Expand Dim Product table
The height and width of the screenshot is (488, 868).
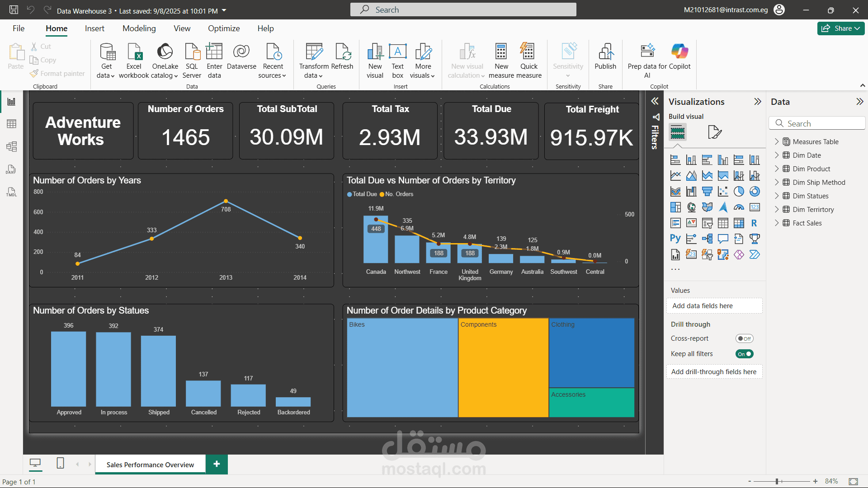[777, 169]
